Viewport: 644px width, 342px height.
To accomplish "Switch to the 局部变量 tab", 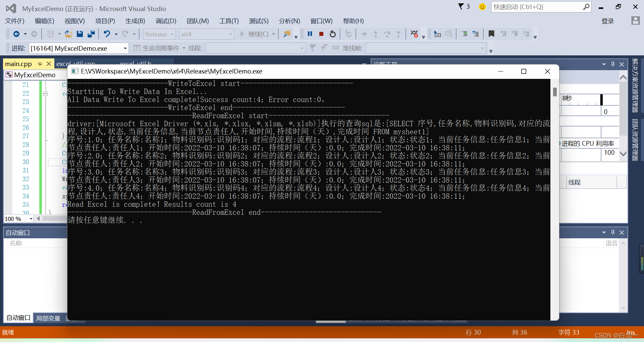I will 48,318.
